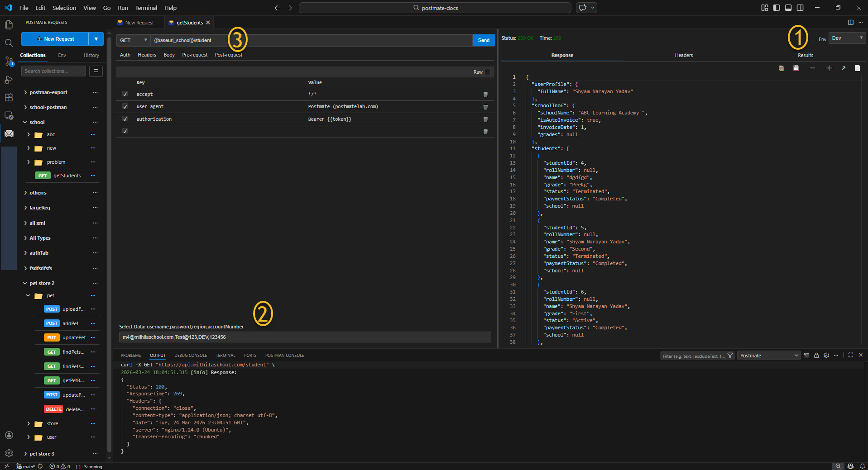Open the Terminal menu
This screenshot has width=868, height=470.
point(146,8)
